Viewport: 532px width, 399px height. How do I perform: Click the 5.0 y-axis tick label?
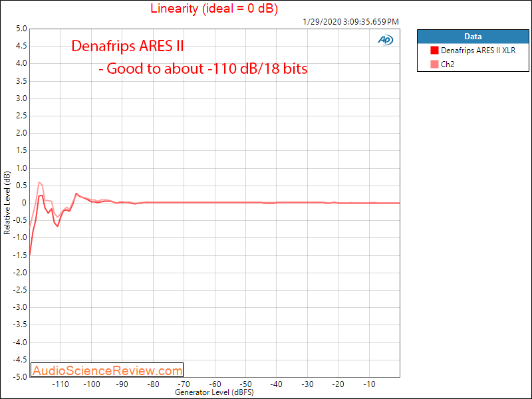21,29
